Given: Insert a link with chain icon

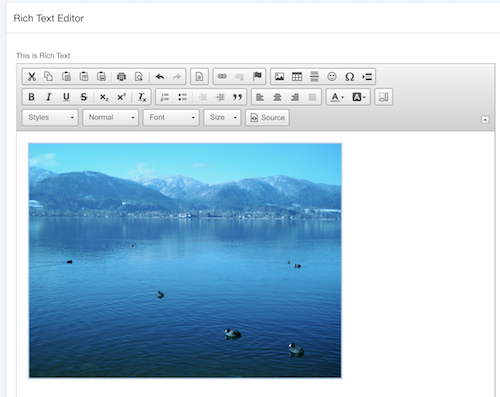Looking at the screenshot, I should pos(222,77).
